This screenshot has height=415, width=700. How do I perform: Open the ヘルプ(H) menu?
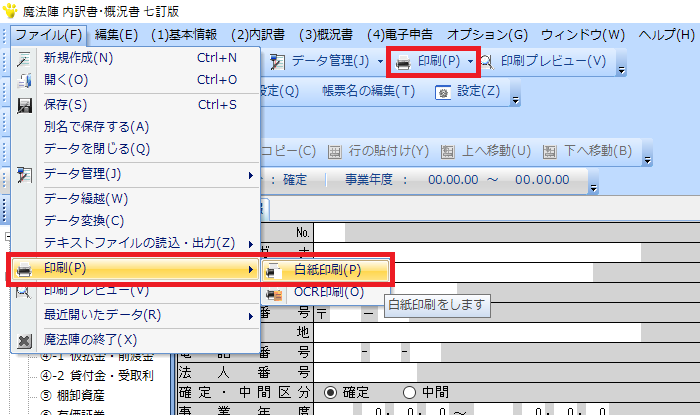(x=666, y=34)
